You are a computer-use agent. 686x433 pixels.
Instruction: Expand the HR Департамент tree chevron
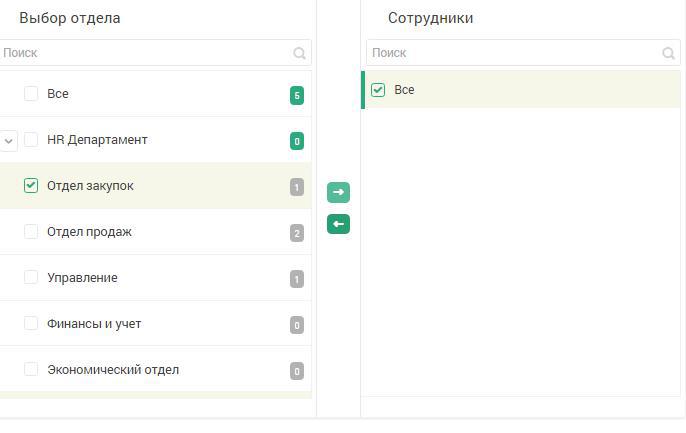[8, 141]
